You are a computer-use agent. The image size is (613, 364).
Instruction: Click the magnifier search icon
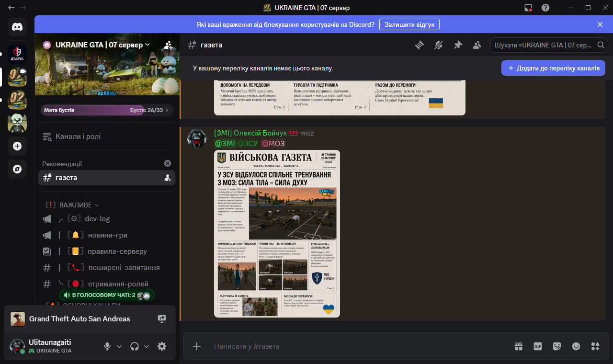pyautogui.click(x=601, y=45)
